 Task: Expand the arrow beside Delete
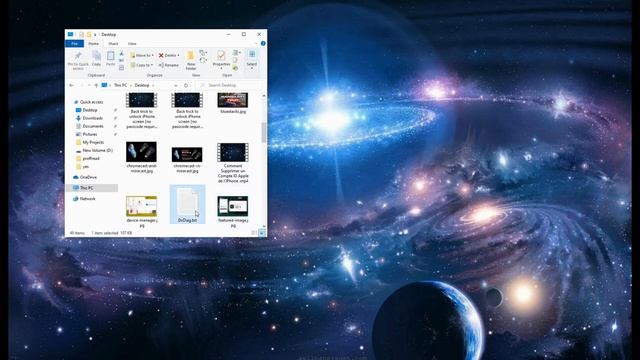[178, 55]
